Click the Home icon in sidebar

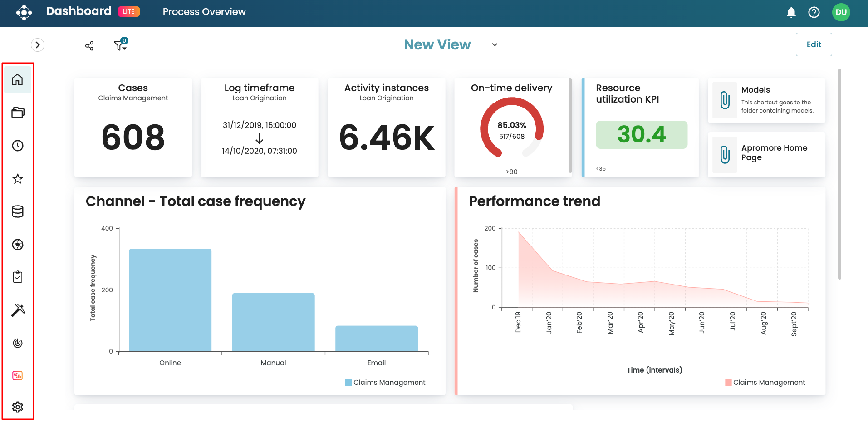[18, 80]
